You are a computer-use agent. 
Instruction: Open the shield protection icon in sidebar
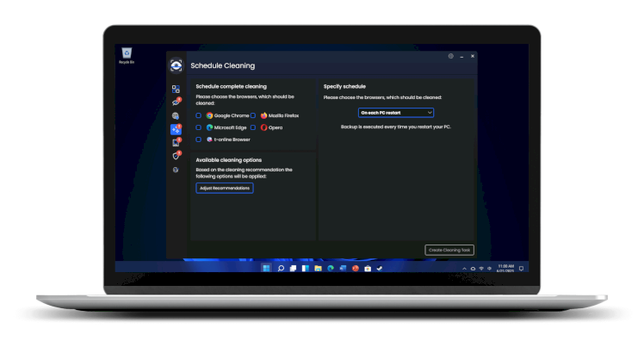coord(176,156)
